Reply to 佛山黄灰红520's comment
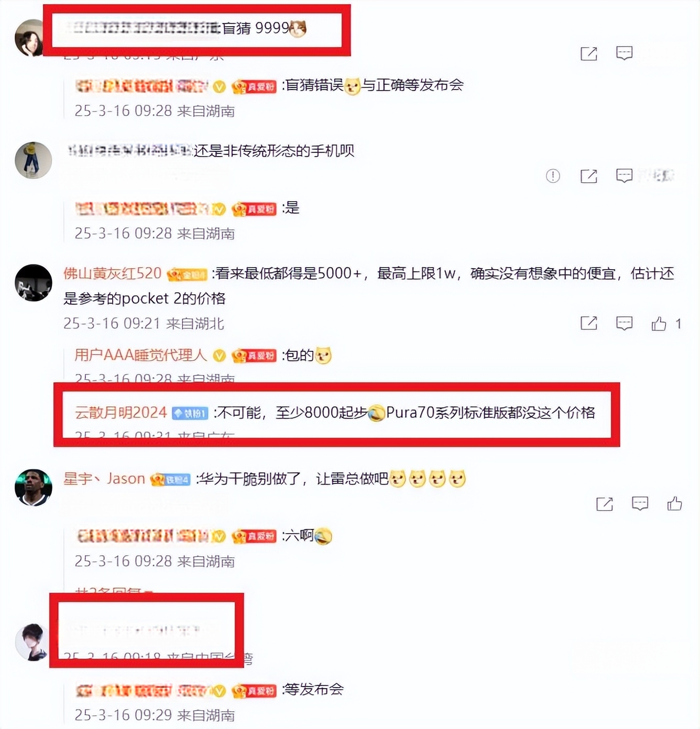This screenshot has height=729, width=700. click(x=625, y=324)
